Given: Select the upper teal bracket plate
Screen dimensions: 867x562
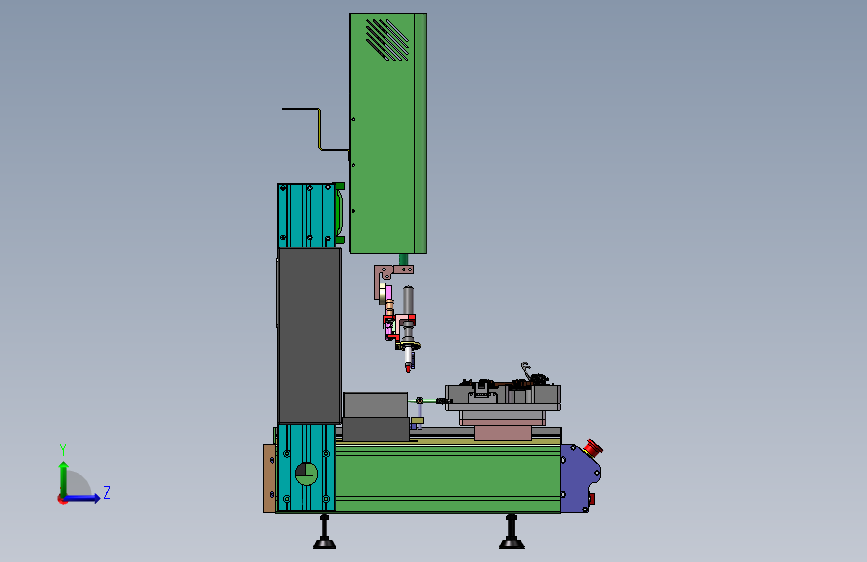Looking at the screenshot, I should point(306,216).
